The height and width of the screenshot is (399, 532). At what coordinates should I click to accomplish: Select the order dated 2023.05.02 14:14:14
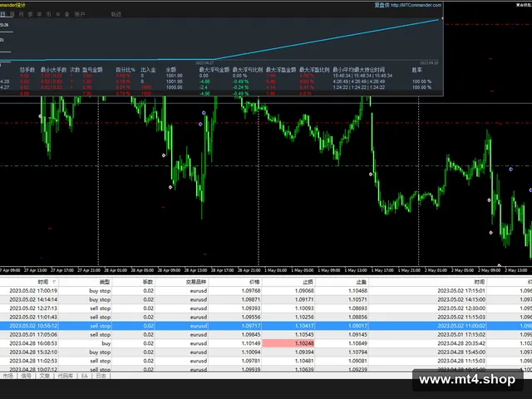[266, 299]
